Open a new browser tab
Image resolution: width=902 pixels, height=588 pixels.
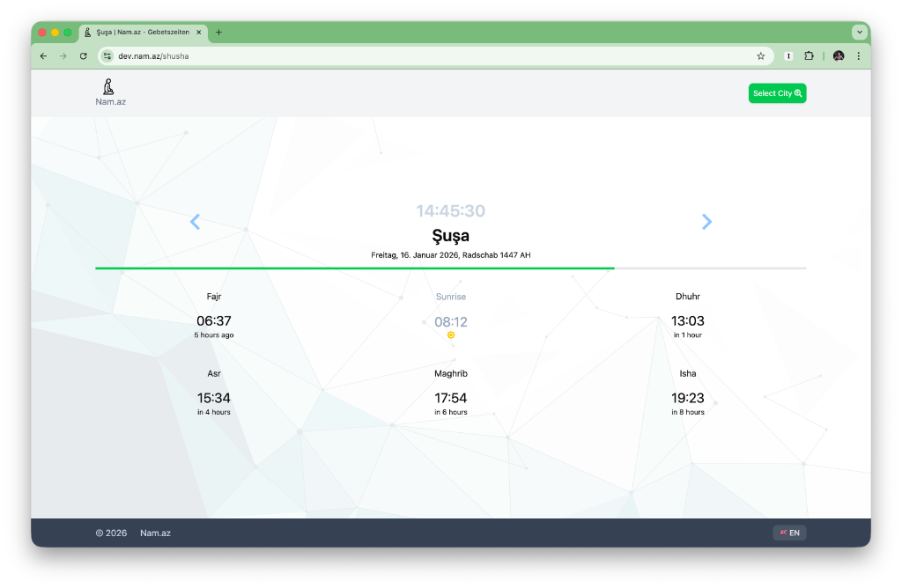[218, 33]
